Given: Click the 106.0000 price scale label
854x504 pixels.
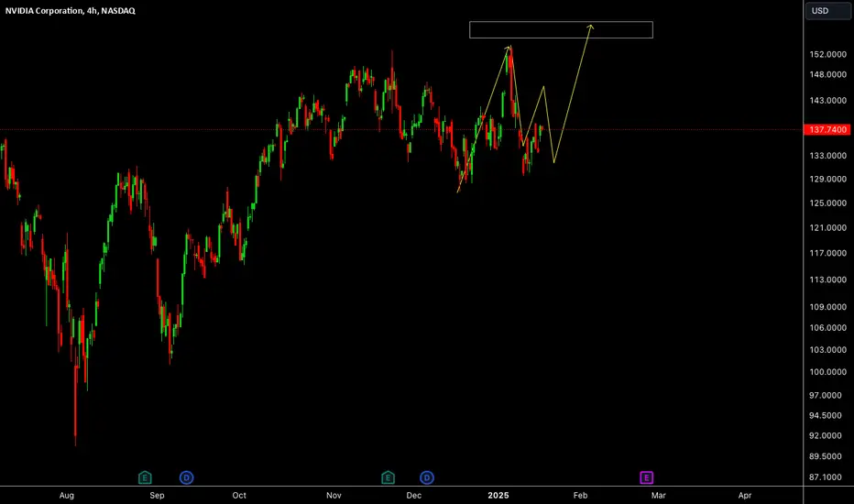Looking at the screenshot, I should click(x=827, y=328).
